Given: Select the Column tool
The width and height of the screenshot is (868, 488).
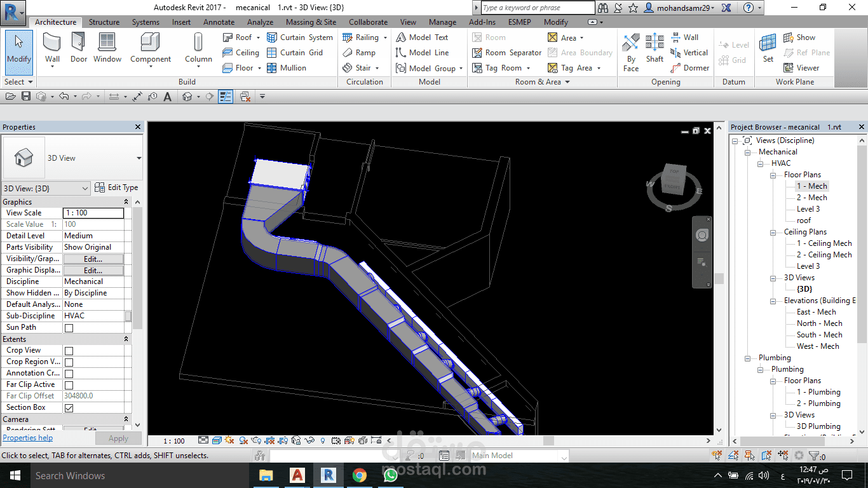Looking at the screenshot, I should 198,49.
